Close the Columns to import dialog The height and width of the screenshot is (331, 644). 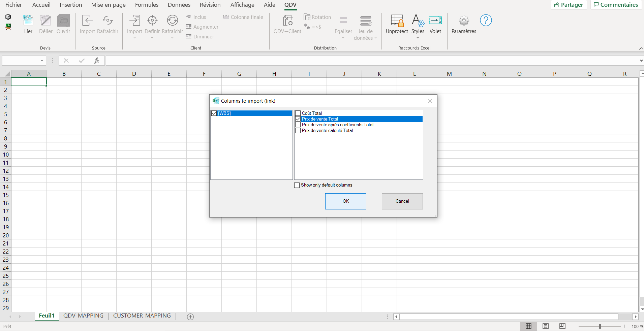click(x=430, y=101)
